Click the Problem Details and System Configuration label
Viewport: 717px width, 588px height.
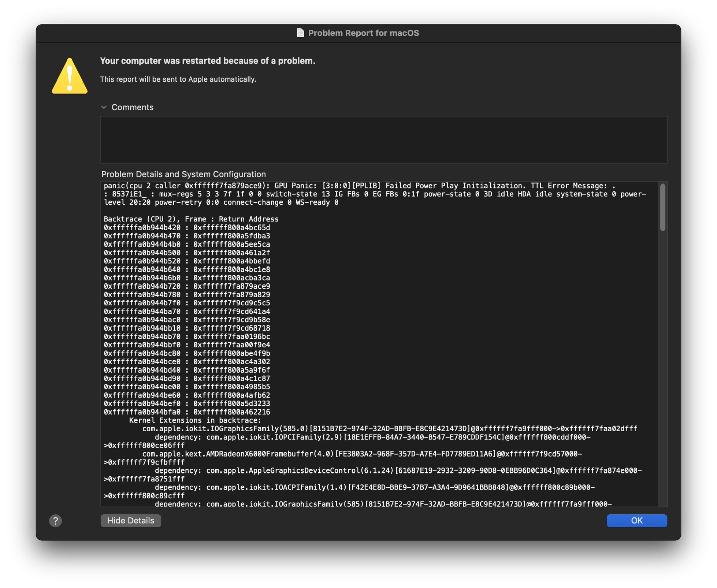[x=183, y=174]
